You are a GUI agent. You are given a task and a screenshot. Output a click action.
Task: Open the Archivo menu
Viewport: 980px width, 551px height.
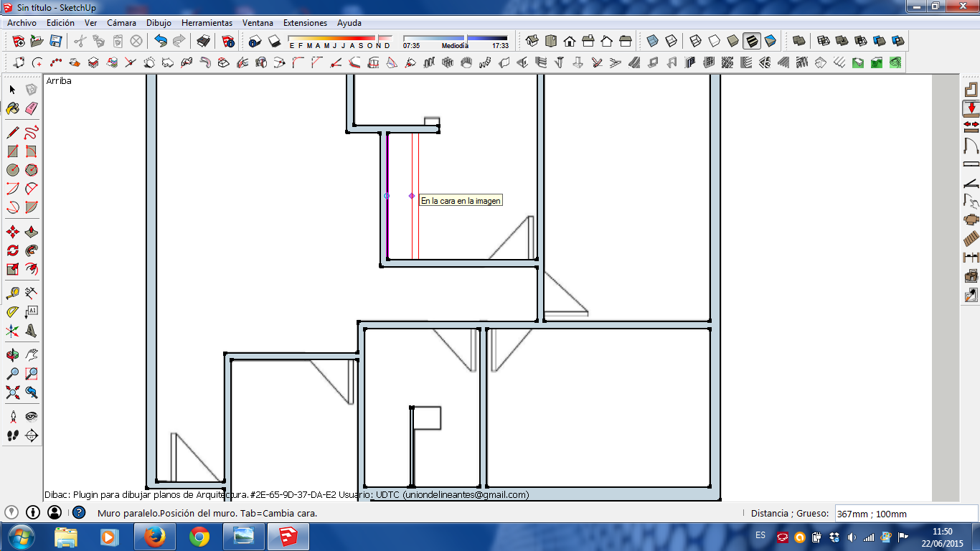point(22,23)
